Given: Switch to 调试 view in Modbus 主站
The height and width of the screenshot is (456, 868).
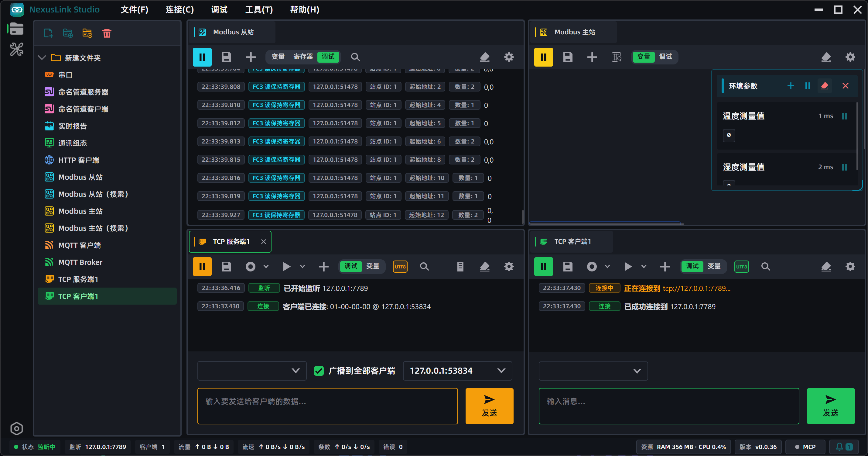Looking at the screenshot, I should [x=665, y=56].
